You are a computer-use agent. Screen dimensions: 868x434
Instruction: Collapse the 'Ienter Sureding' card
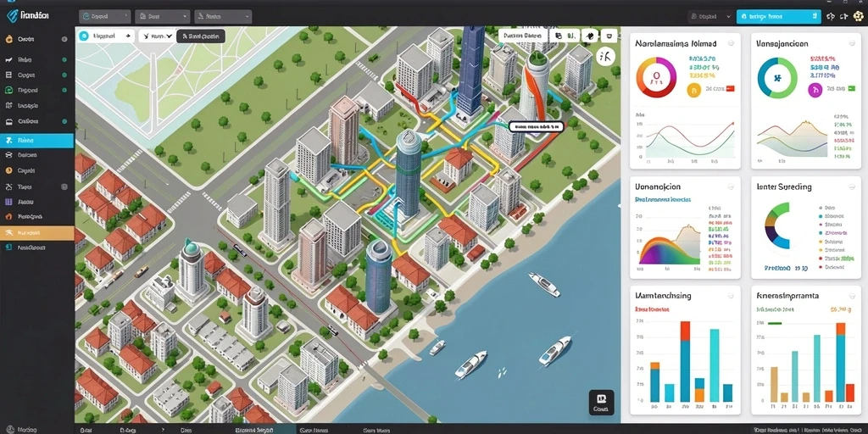click(852, 186)
